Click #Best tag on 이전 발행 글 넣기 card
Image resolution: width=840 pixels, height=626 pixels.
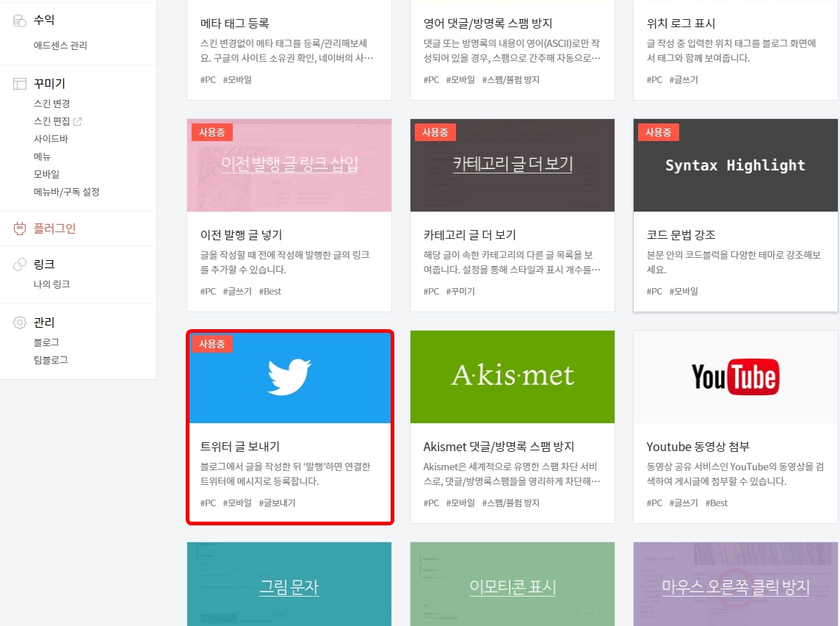coord(270,292)
